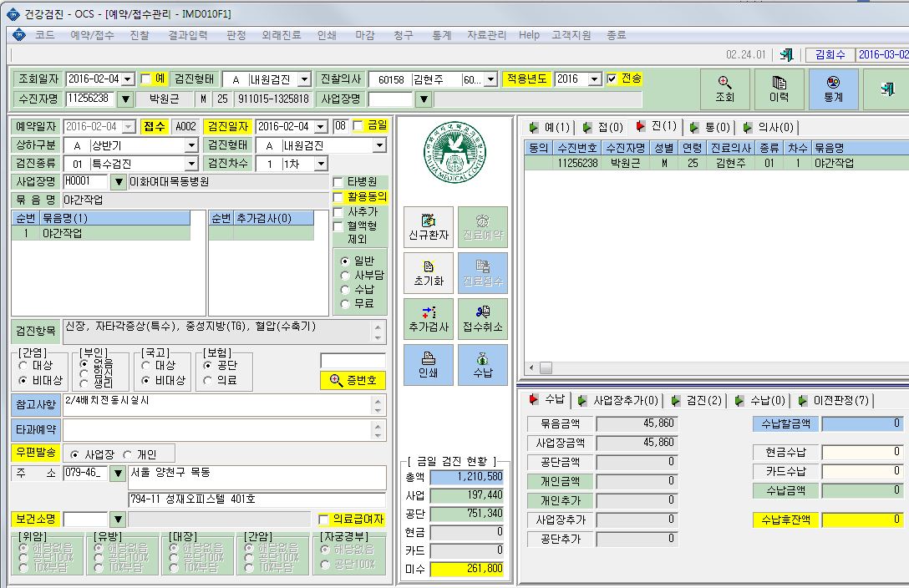Switch to the 이전판정(7) tab
This screenshot has width=909, height=588.
point(835,400)
